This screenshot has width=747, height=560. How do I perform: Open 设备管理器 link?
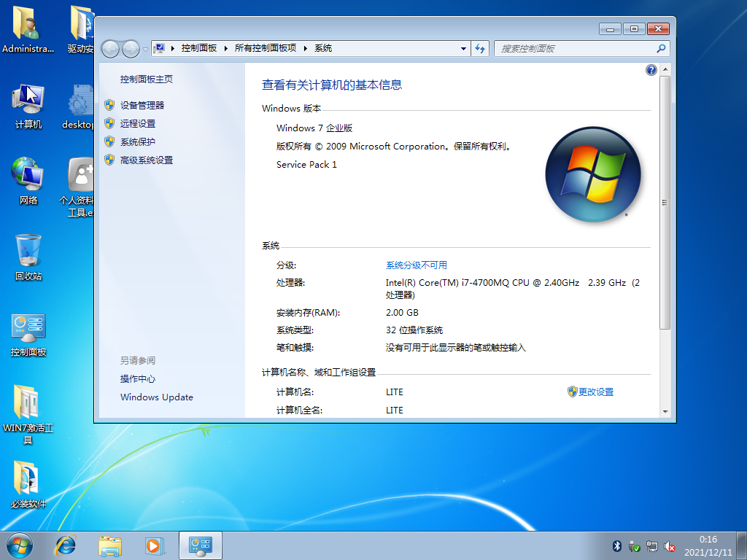142,105
